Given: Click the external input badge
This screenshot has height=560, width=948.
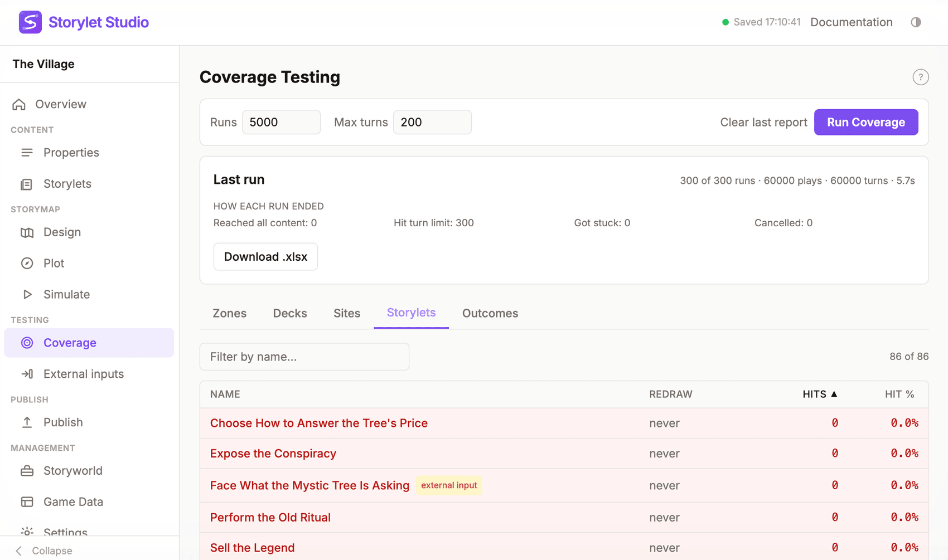Looking at the screenshot, I should 449,485.
